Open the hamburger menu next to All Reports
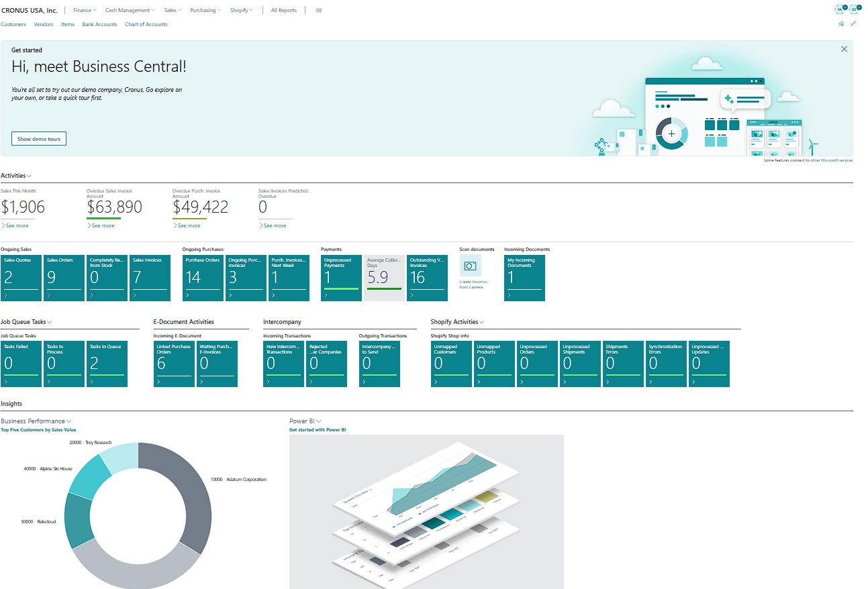 (318, 11)
